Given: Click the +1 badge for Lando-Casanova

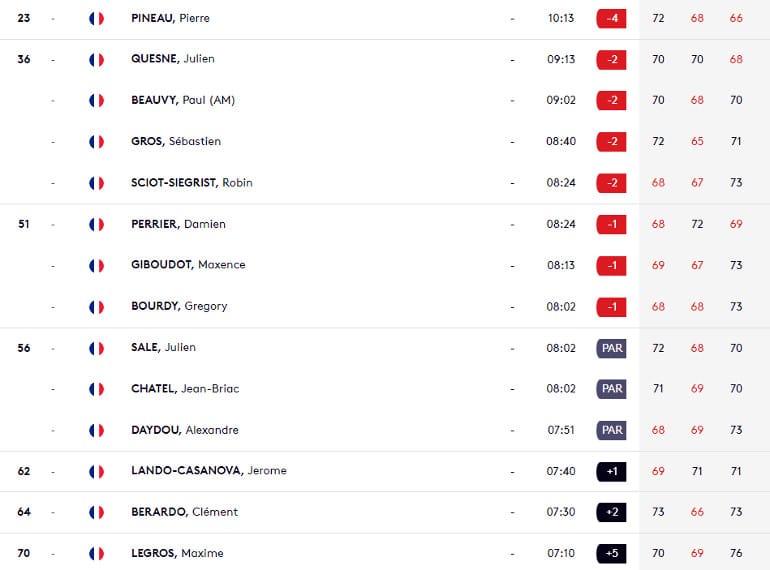Looking at the screenshot, I should click(x=611, y=471).
